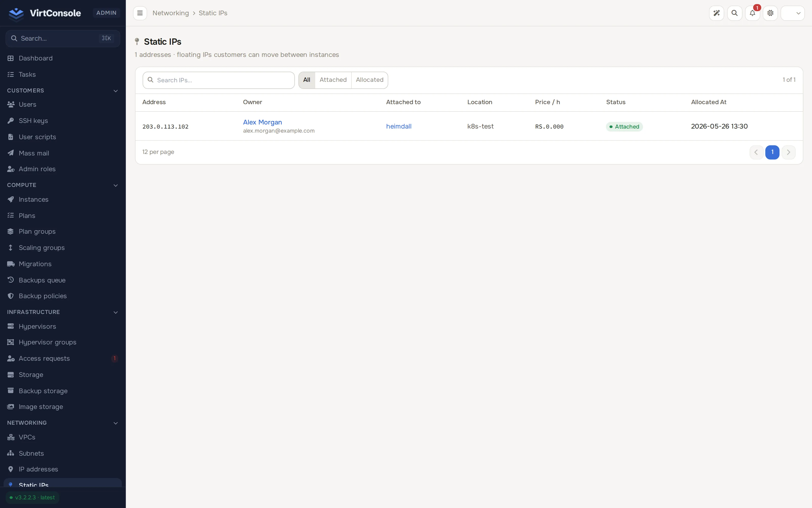Click the top-bar search magnifier icon
This screenshot has height=508, width=812.
pos(735,13)
